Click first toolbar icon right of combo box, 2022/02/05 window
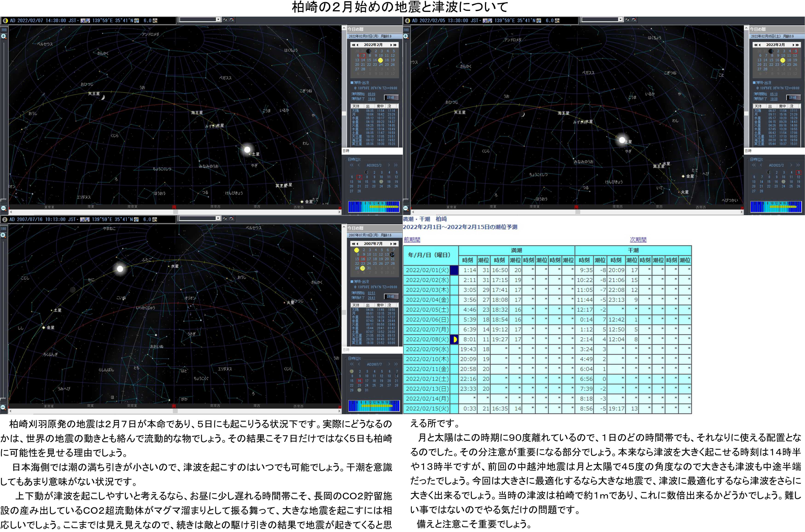The height and width of the screenshot is (532, 805). (x=627, y=20)
